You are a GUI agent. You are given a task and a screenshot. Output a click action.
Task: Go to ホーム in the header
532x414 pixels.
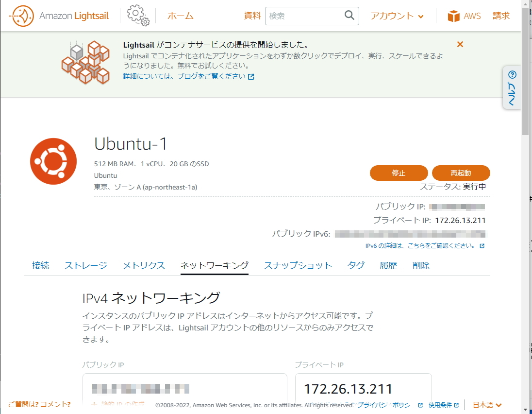181,16
